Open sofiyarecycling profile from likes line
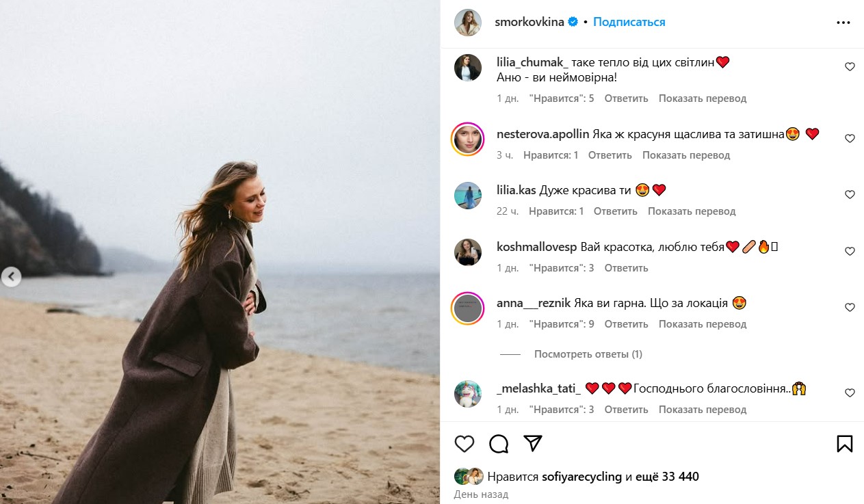Image resolution: width=864 pixels, height=504 pixels. [x=581, y=477]
